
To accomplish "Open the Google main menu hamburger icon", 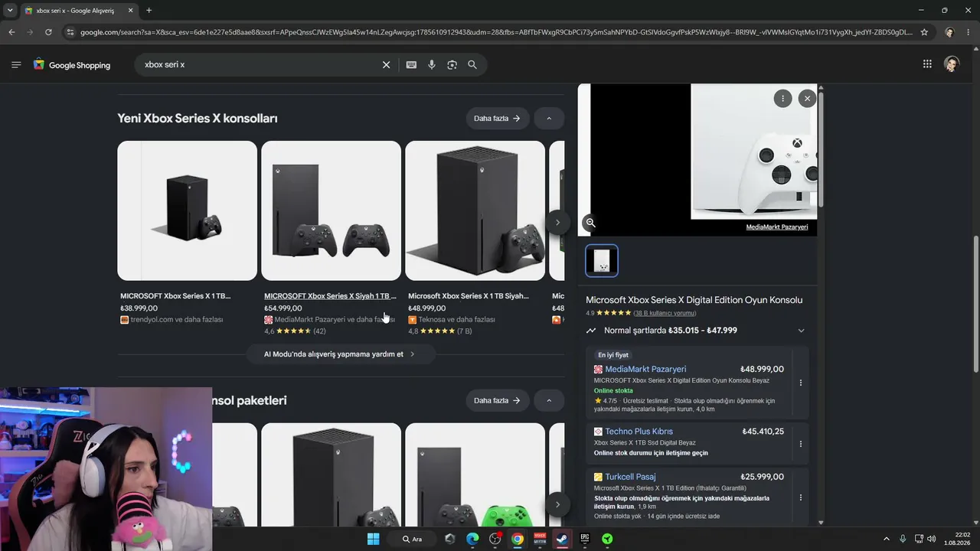I will (16, 65).
